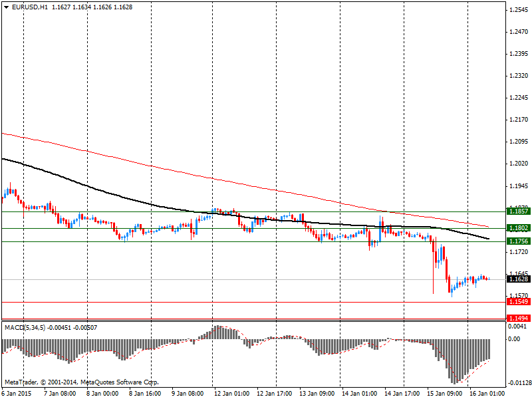Click the 12 Jan 17:00 time label
This screenshot has width=532, height=399.
click(x=274, y=394)
